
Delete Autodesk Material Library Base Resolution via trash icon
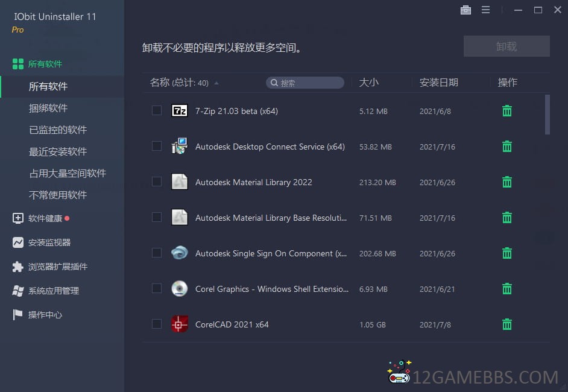506,218
